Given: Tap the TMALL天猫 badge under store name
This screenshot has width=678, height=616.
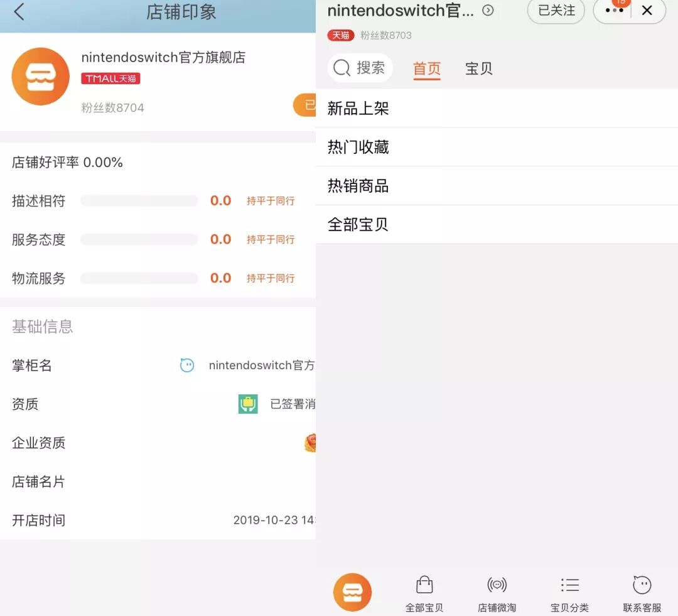Looking at the screenshot, I should point(110,78).
